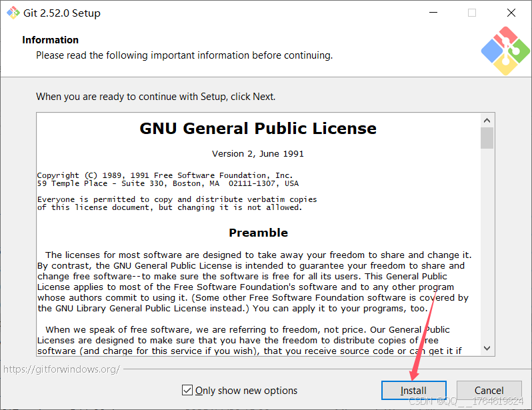
Task: Click the license scrollbar down arrow
Action: pos(487,348)
